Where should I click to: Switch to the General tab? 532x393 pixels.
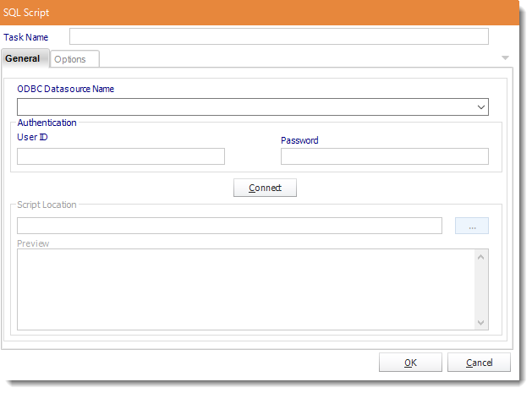[x=25, y=58]
